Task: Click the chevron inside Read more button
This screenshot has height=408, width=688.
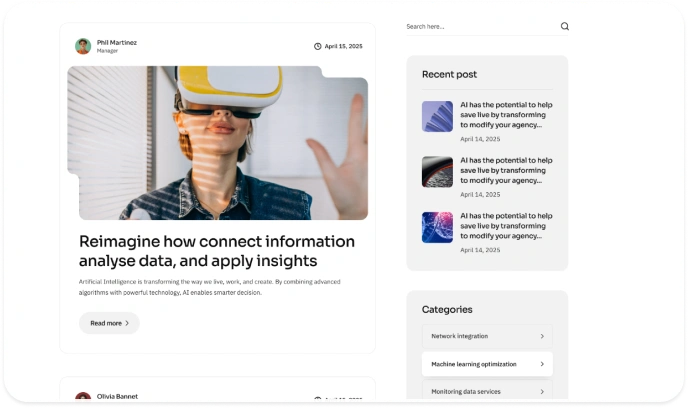Action: tap(127, 323)
